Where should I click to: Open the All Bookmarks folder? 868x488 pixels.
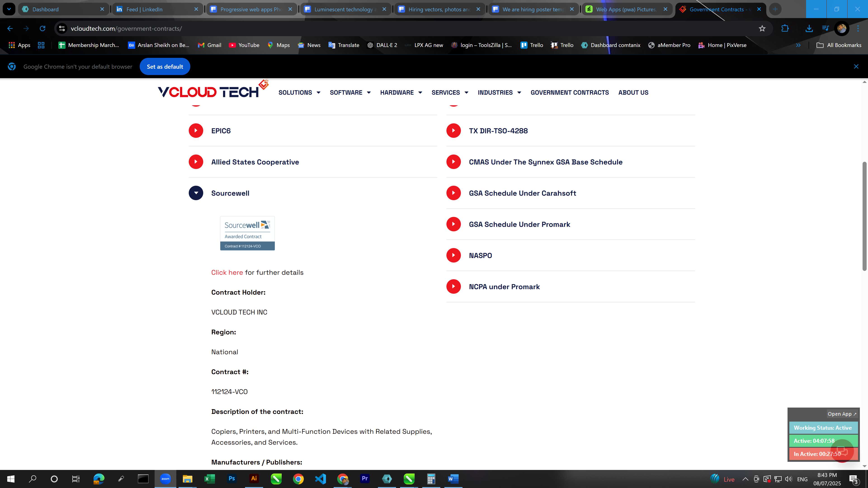[839, 45]
